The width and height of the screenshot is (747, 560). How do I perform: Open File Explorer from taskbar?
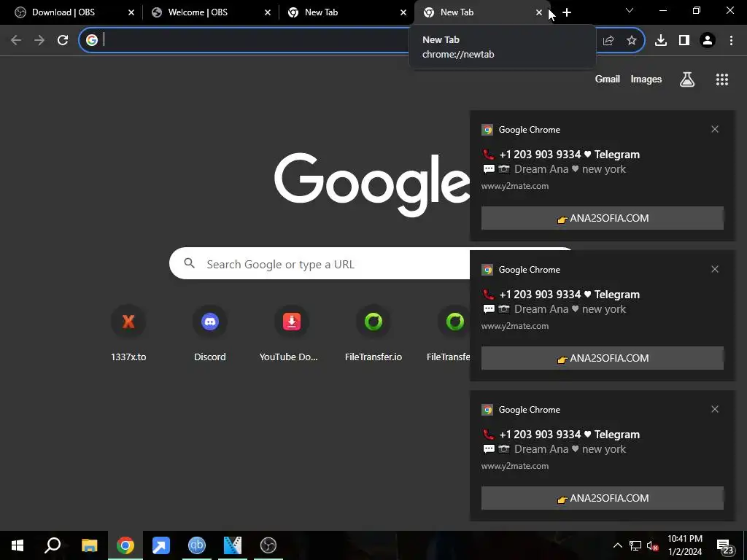[89, 545]
